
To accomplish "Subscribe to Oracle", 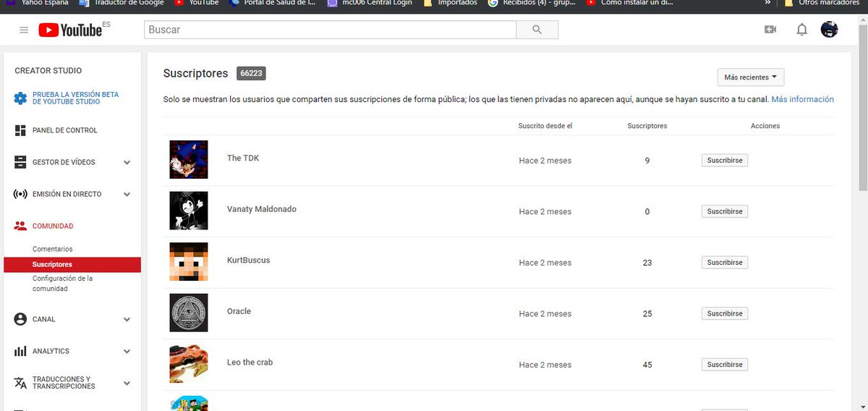I will click(725, 313).
